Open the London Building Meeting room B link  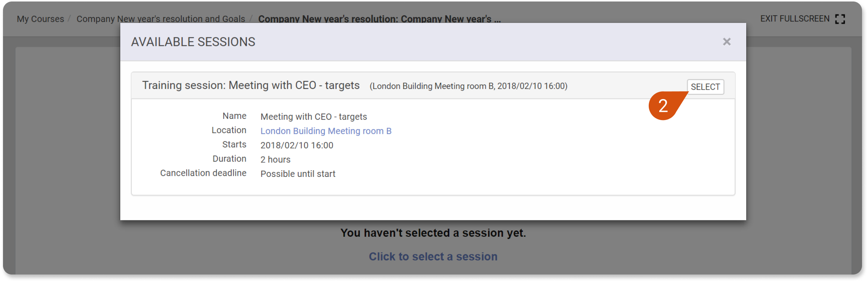[x=326, y=131]
